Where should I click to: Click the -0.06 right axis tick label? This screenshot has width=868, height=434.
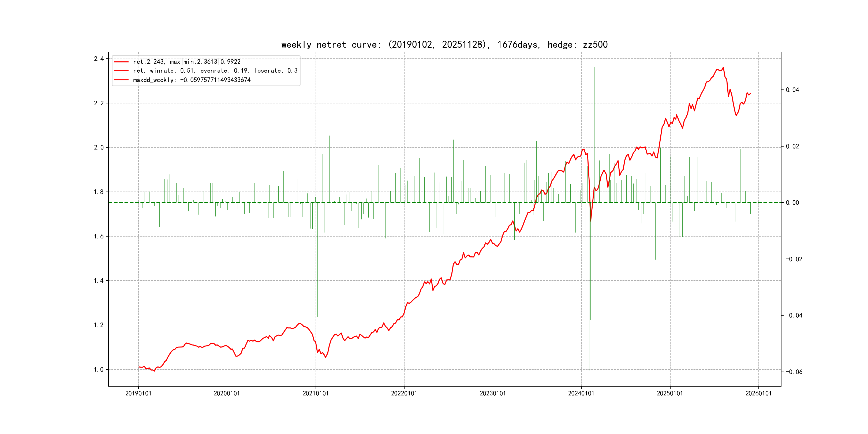pyautogui.click(x=794, y=372)
